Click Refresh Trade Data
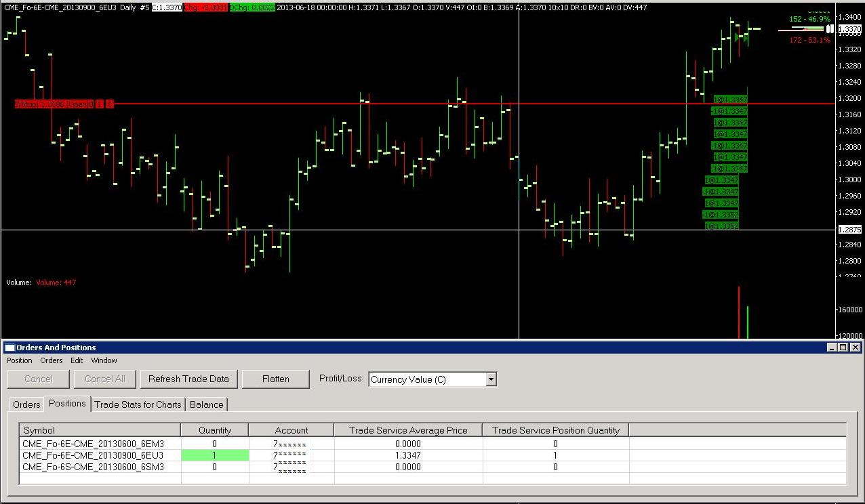This screenshot has width=865, height=504. point(189,379)
